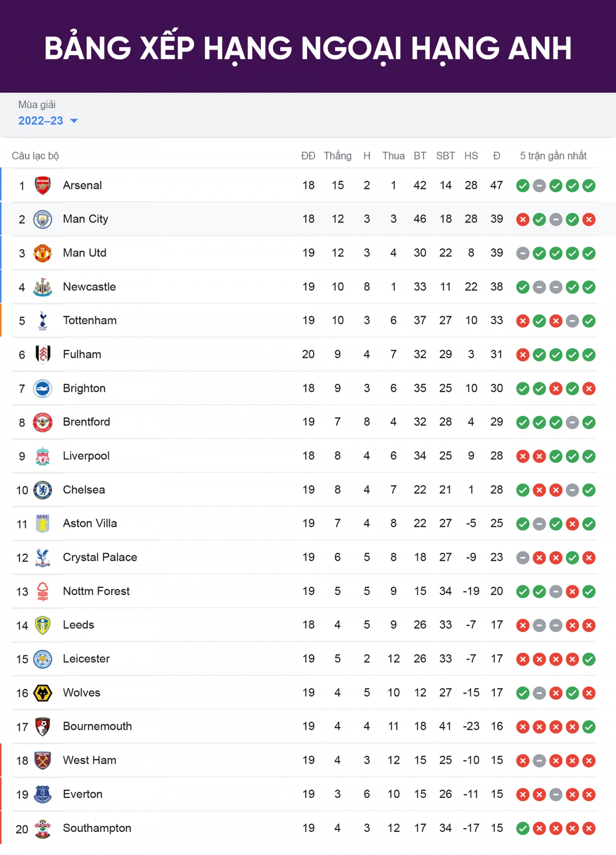The height and width of the screenshot is (855, 616).
Task: Open the Newcastle team link
Action: pos(89,286)
